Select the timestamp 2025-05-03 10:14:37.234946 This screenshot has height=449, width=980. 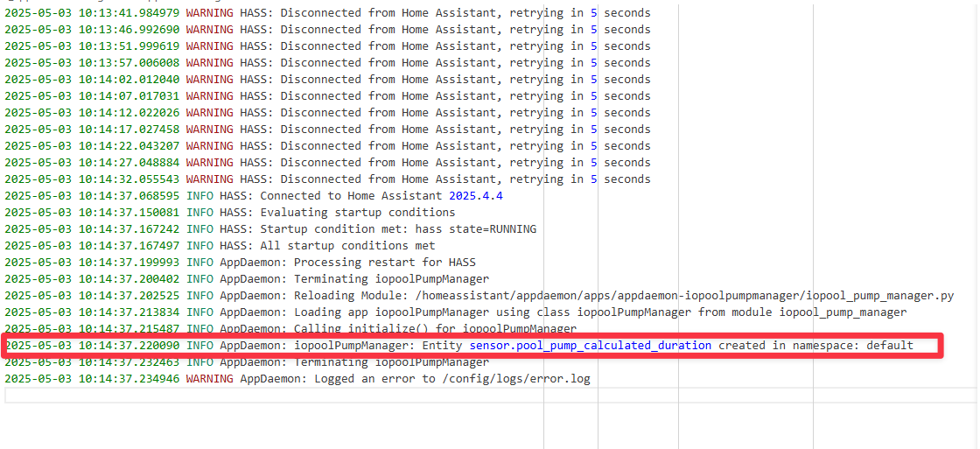pyautogui.click(x=92, y=378)
